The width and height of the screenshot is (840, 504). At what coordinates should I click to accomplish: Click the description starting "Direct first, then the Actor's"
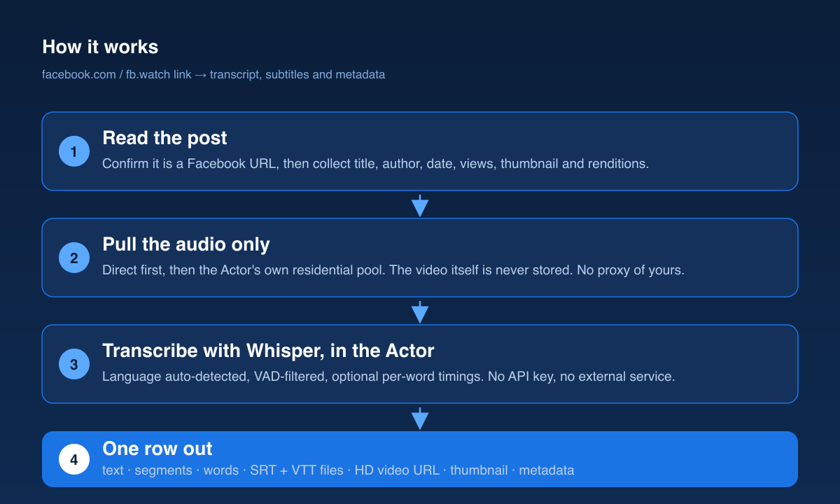393,270
